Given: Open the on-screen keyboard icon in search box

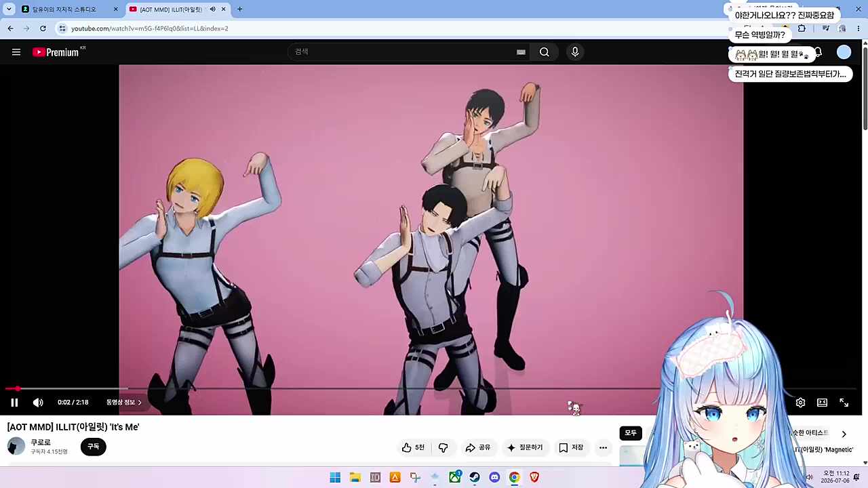Looking at the screenshot, I should (x=521, y=52).
